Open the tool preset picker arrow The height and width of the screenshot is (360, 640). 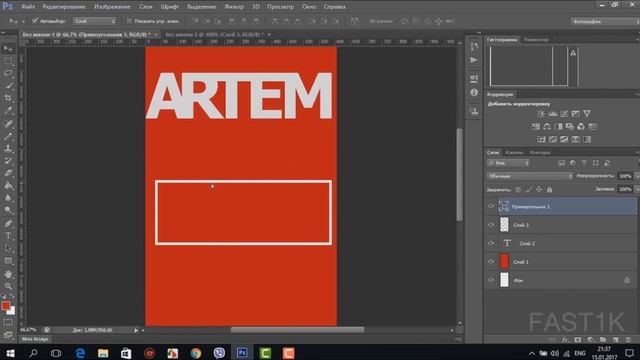click(23, 21)
